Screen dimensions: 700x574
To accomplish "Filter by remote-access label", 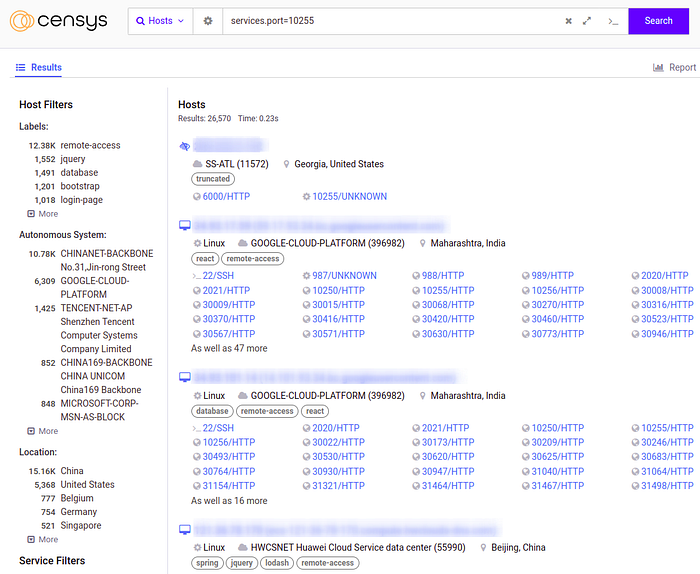I will point(90,146).
